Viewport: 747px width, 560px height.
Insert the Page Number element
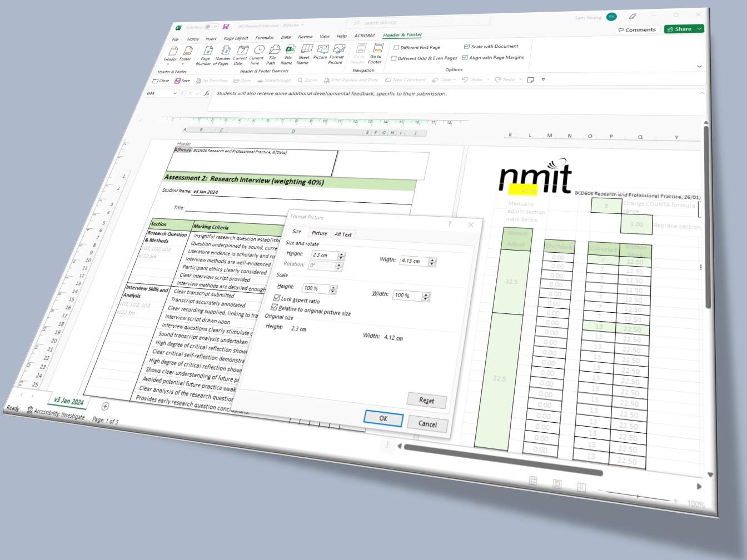tap(205, 56)
